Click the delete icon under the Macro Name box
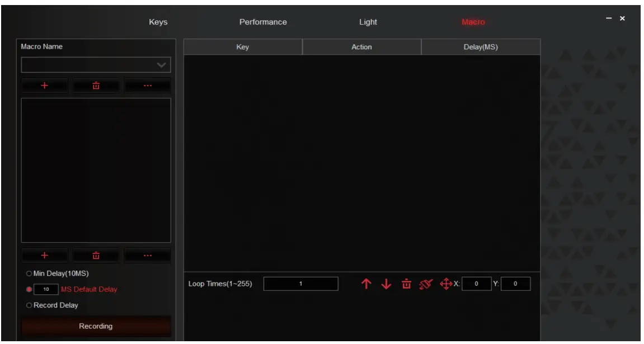 click(x=95, y=84)
